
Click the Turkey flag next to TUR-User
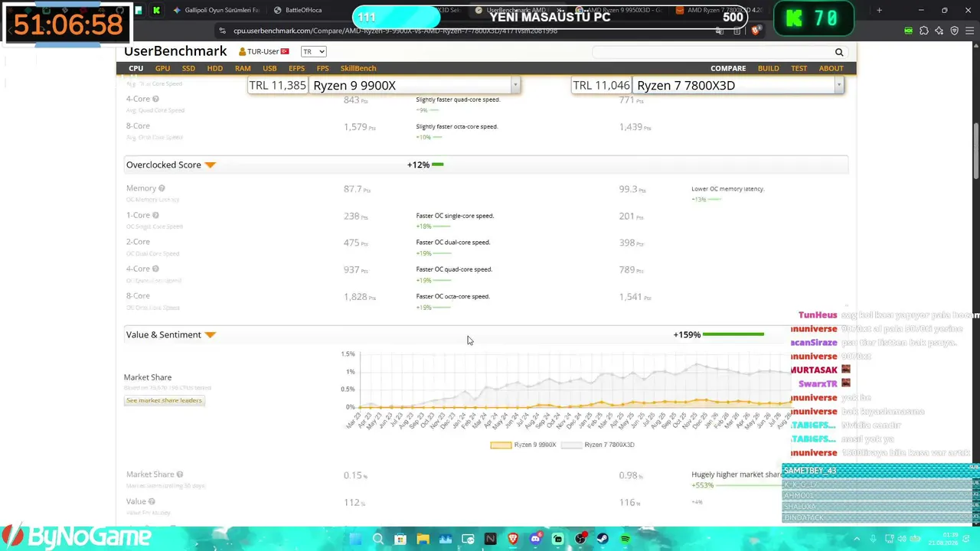coord(285,51)
